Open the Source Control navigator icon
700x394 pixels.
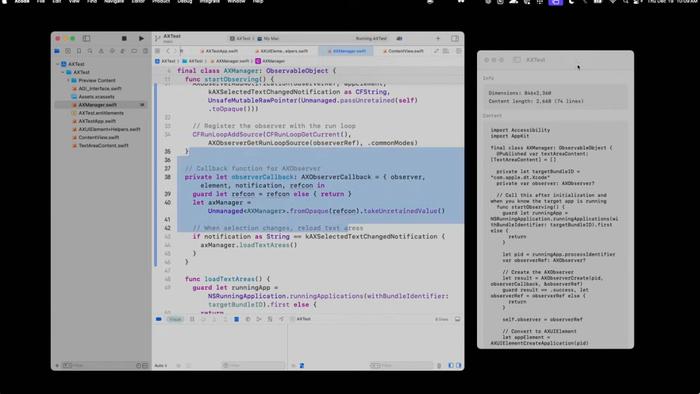[x=68, y=51]
